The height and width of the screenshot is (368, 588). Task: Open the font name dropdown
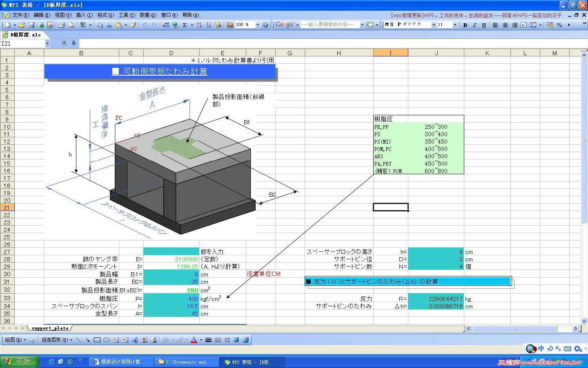(x=434, y=25)
